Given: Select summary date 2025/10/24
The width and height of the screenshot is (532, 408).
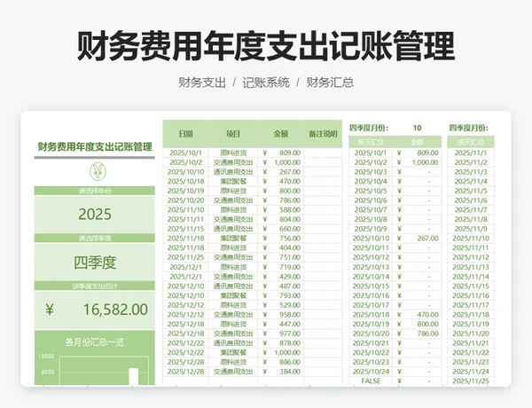Looking at the screenshot, I should (371, 372).
